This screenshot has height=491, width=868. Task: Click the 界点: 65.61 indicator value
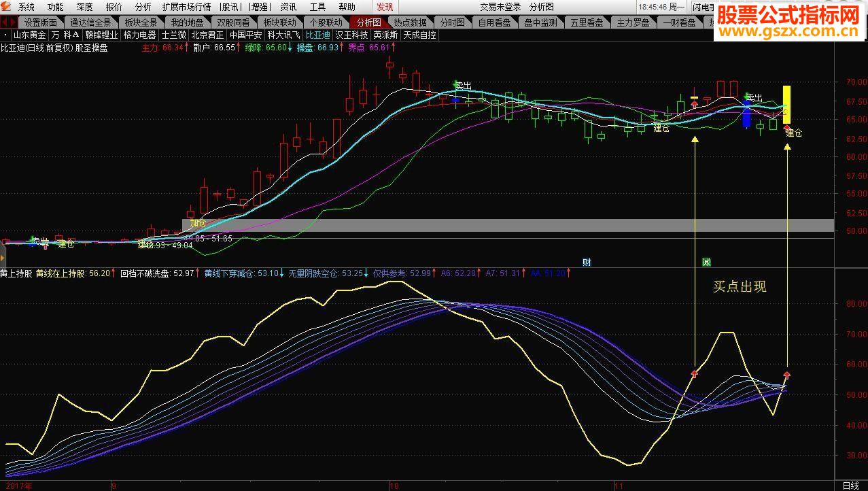[371, 48]
